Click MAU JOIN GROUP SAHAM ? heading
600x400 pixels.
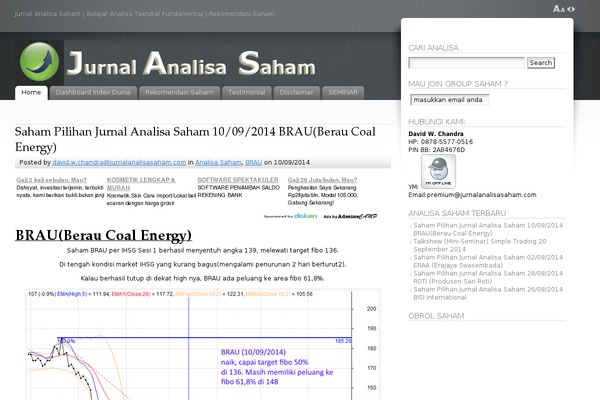pyautogui.click(x=458, y=84)
